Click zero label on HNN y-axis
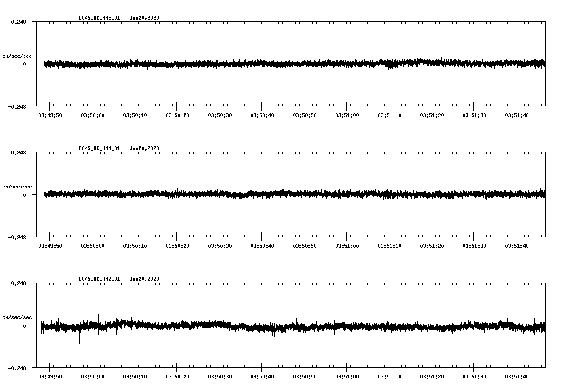 pos(25,195)
